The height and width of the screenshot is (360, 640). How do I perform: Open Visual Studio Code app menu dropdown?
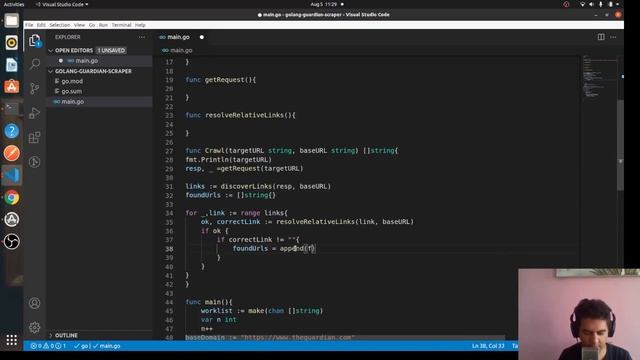coord(62,4)
